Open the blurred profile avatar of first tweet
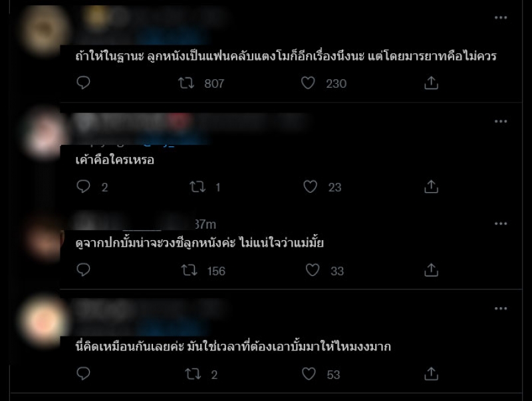 click(43, 30)
